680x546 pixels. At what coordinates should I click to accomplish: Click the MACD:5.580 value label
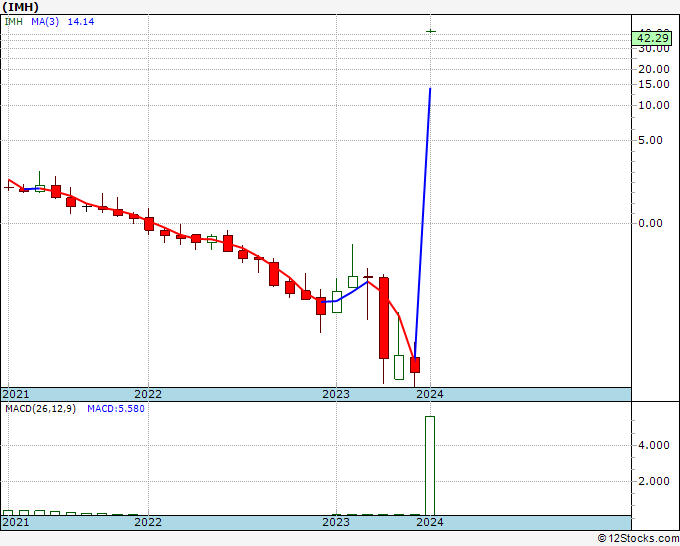click(116, 409)
